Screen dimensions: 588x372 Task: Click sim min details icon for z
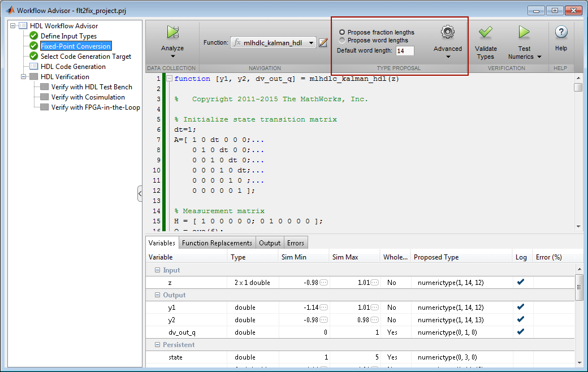[x=323, y=282]
